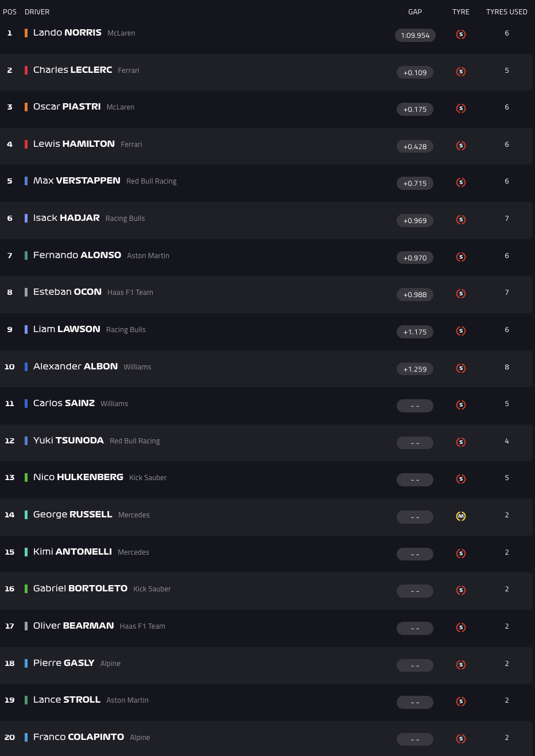Click George Russell's medium tyre icon

pos(460,516)
